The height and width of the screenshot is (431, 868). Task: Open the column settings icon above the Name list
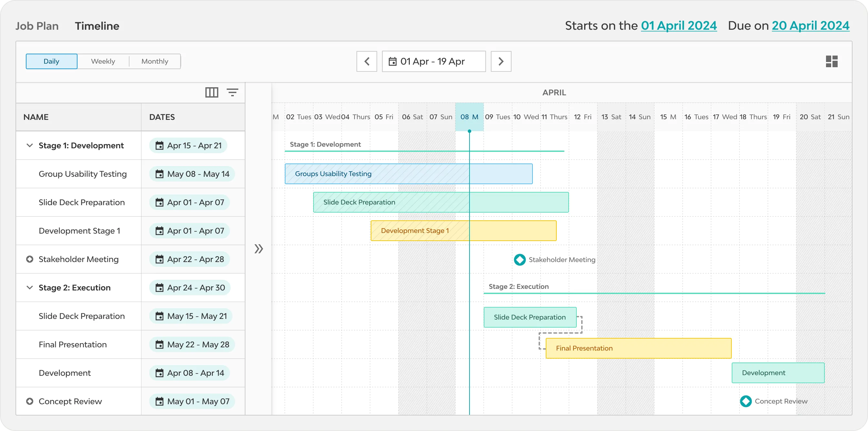click(x=212, y=92)
